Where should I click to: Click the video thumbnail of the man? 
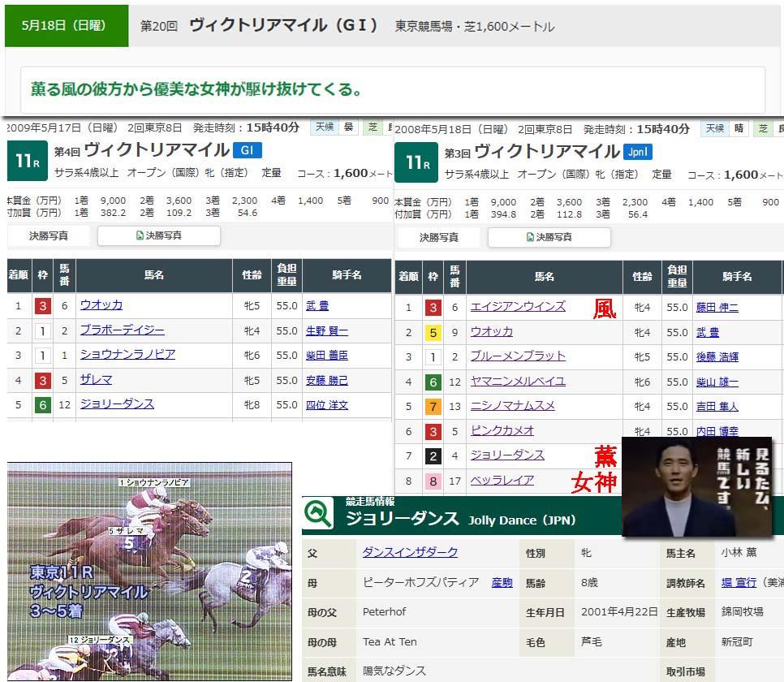click(696, 486)
